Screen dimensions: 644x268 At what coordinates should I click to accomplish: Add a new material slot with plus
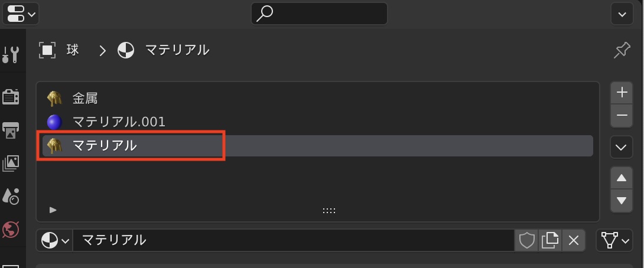[621, 93]
